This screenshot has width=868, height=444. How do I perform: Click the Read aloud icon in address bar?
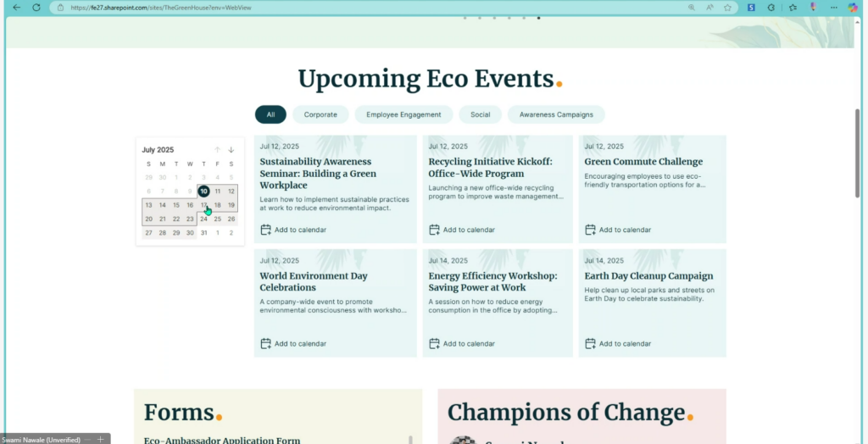coord(709,8)
